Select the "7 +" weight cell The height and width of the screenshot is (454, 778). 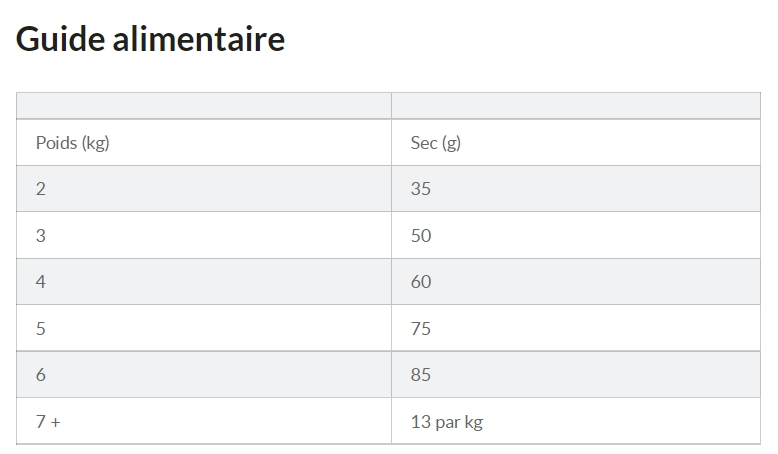pos(203,422)
